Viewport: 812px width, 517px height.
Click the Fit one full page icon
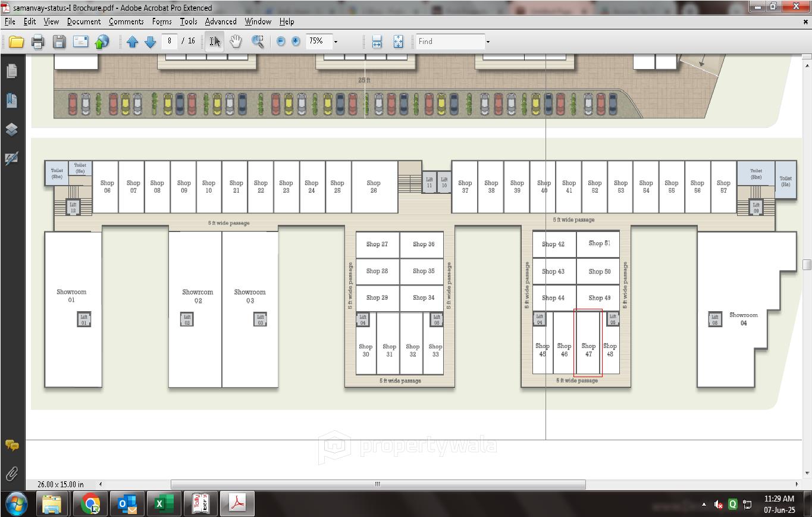coord(398,42)
